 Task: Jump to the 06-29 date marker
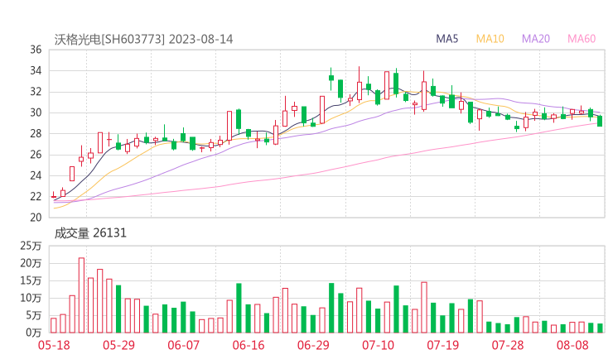(313, 344)
